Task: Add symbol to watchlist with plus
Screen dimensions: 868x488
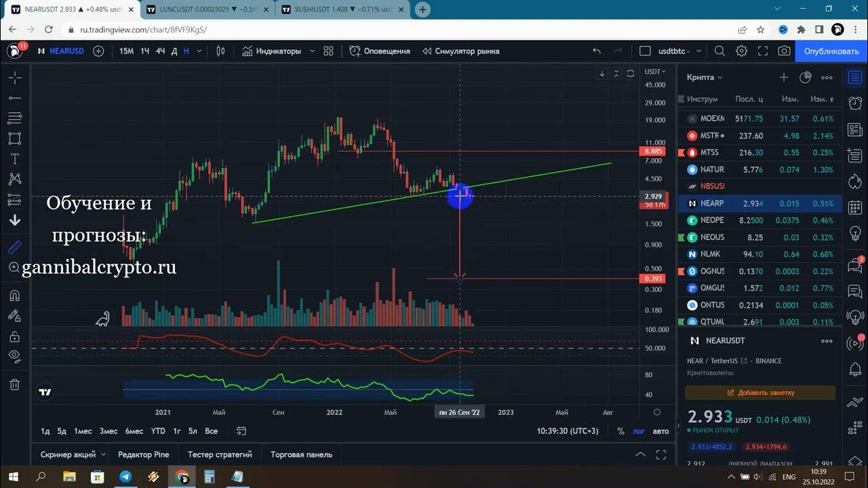Action: click(x=784, y=77)
